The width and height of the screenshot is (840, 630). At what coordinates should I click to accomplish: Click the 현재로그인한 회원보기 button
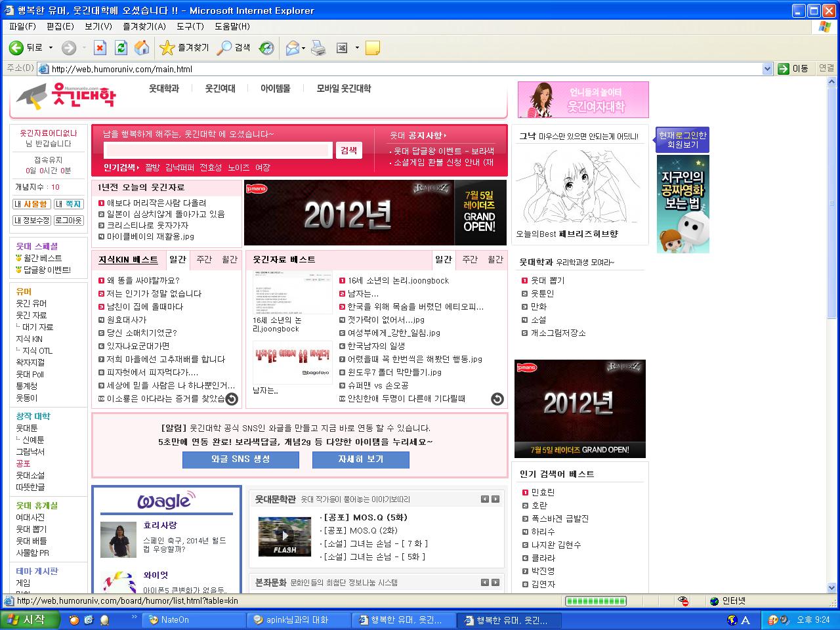pyautogui.click(x=682, y=140)
